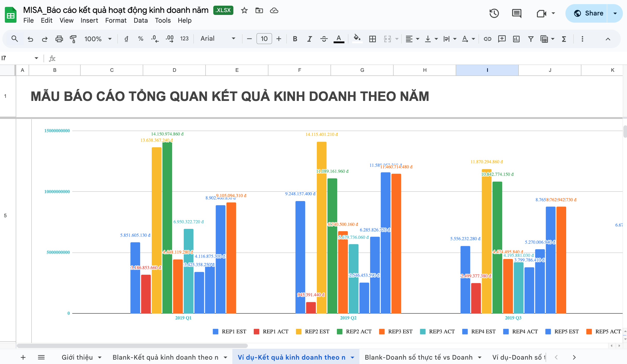
Task: Click the create filter icon
Action: (531, 39)
